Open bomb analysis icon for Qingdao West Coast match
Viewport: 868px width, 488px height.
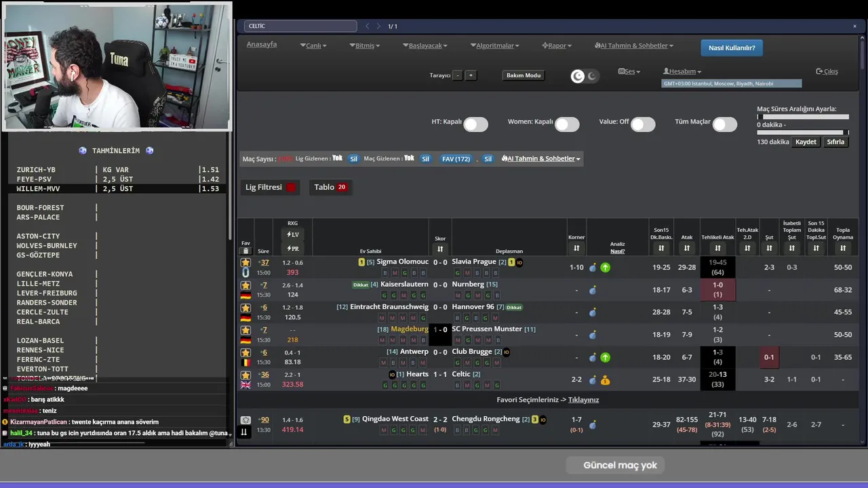593,425
